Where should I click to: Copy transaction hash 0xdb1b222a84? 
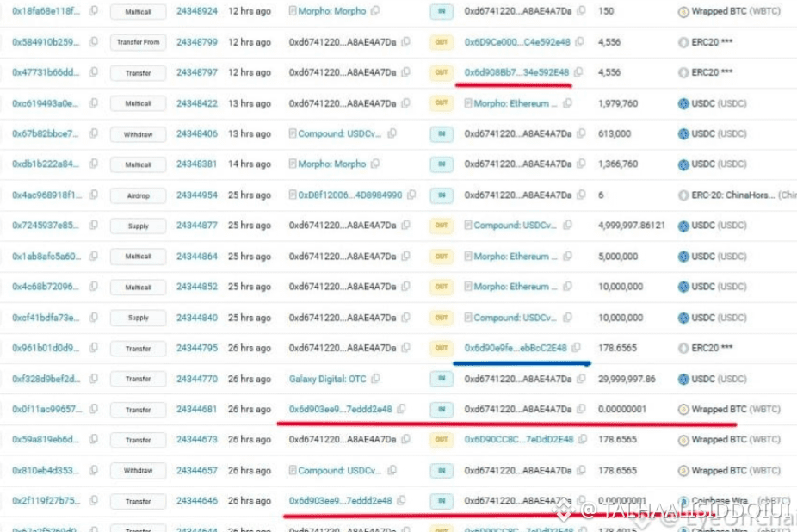94,164
